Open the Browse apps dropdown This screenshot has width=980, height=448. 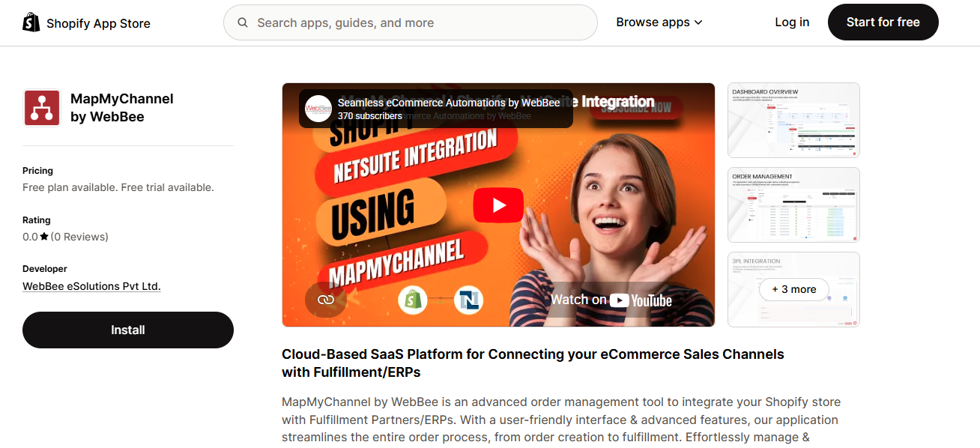coord(659,22)
